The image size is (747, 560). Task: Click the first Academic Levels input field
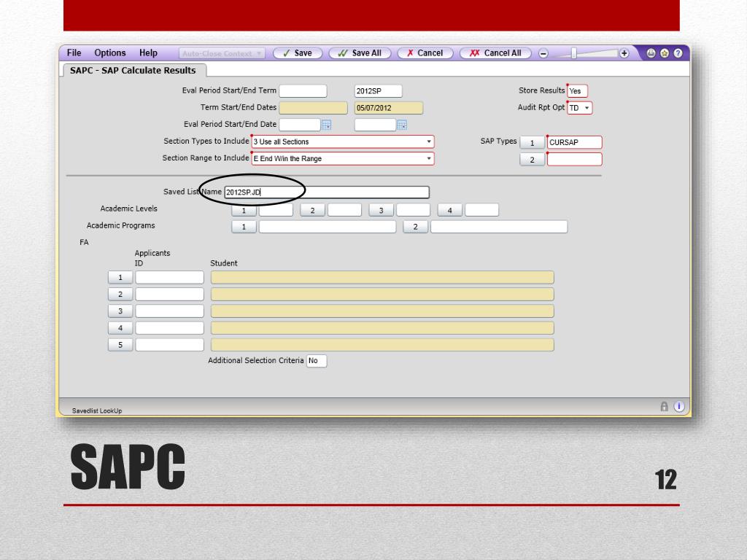click(x=276, y=210)
